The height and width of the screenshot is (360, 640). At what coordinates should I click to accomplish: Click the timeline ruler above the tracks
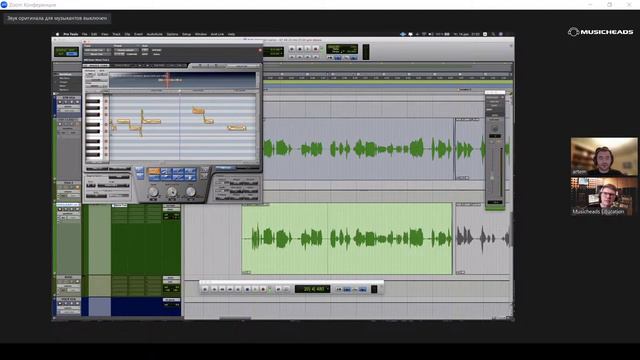coord(388,76)
